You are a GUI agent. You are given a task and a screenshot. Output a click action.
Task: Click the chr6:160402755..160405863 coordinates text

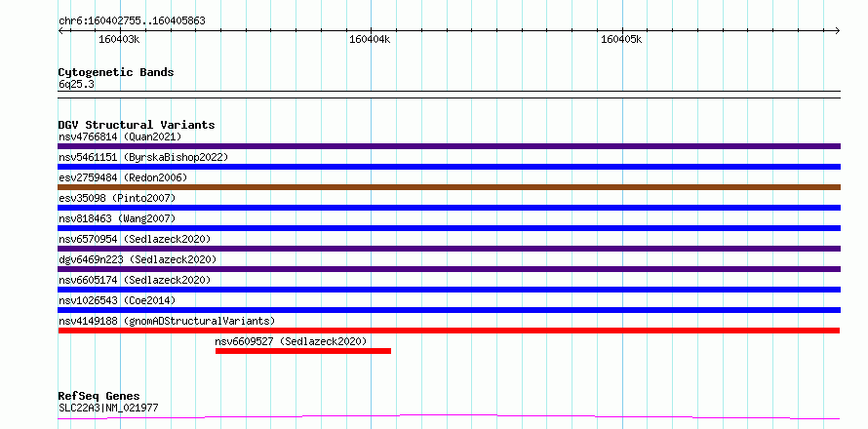tap(132, 21)
